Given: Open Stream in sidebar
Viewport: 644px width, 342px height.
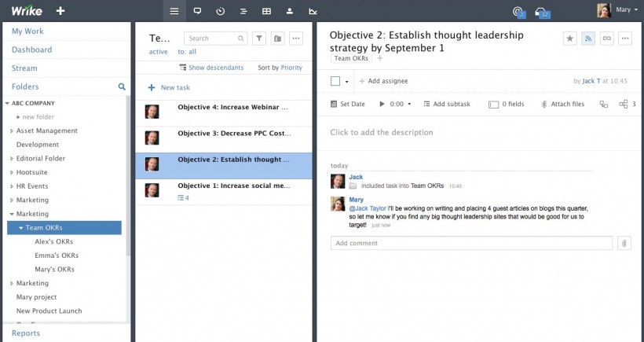Looking at the screenshot, I should coord(24,68).
